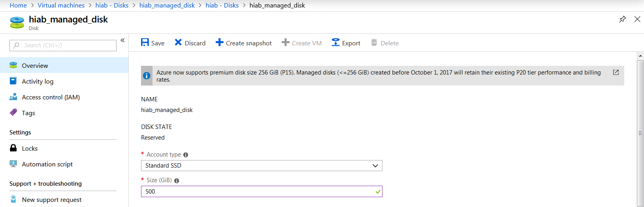This screenshot has height=207, width=644.
Task: Click the hiab_managed_disk name value
Action: coord(167,110)
